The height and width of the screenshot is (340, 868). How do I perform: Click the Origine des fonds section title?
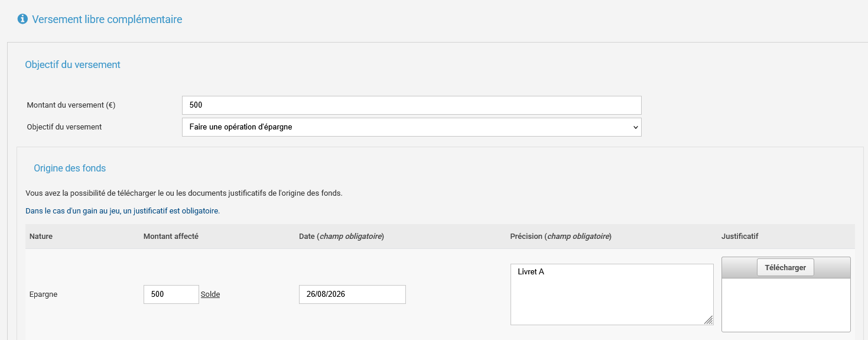tap(70, 169)
